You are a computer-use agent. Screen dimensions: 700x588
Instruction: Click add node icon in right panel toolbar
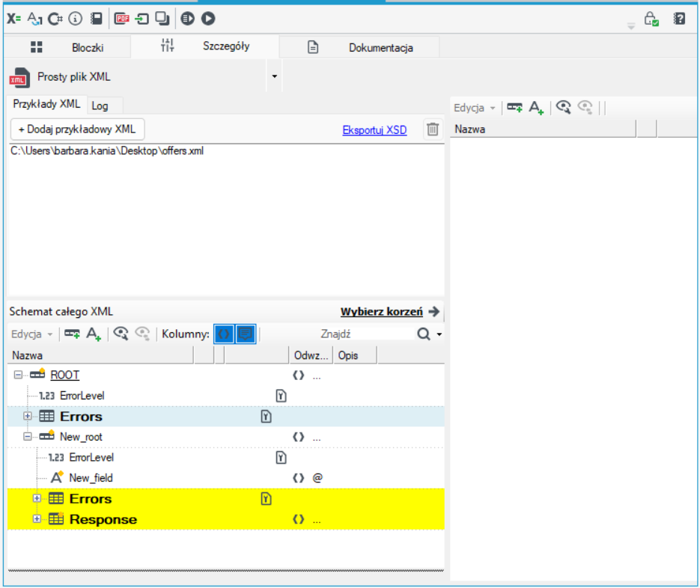click(x=515, y=108)
